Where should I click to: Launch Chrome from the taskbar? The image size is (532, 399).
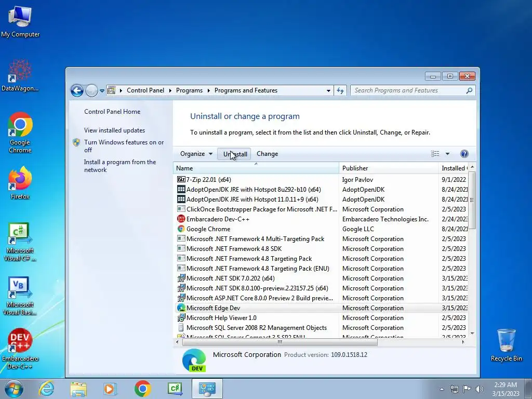[142, 389]
